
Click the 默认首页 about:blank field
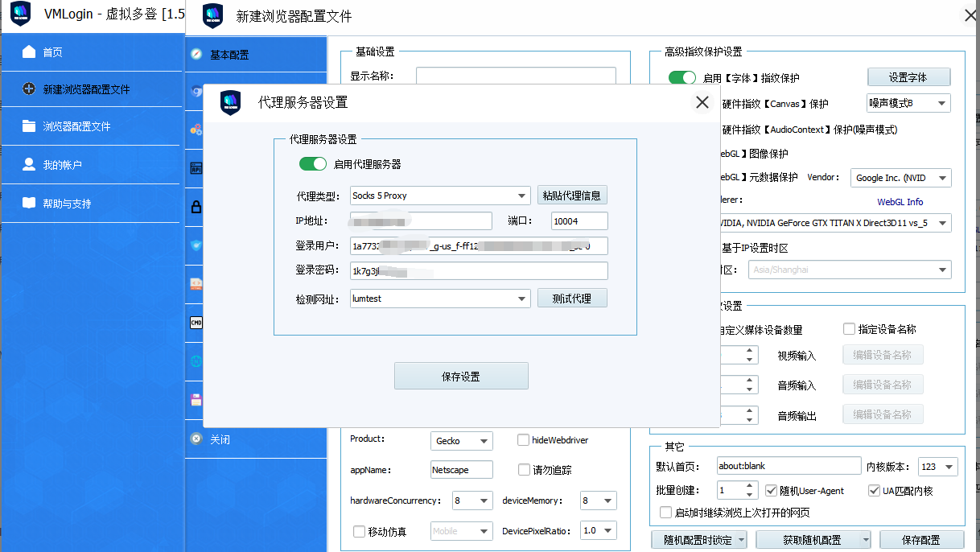point(789,466)
